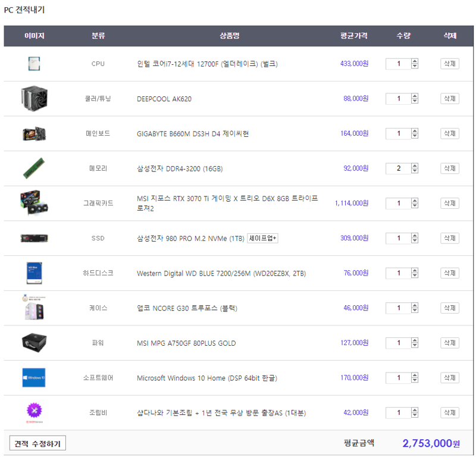Click the Samsung 980 PRO SSD thumbnail
The image size is (476, 457).
pyautogui.click(x=34, y=238)
